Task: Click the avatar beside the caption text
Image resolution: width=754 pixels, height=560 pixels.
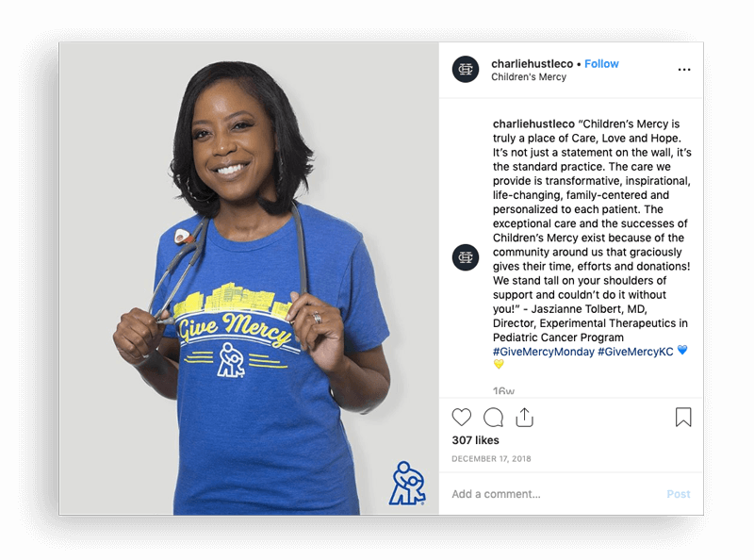Action: point(466,257)
